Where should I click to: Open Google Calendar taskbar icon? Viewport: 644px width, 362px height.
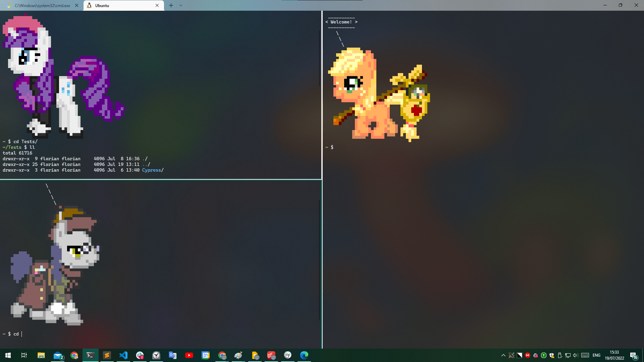click(206, 355)
